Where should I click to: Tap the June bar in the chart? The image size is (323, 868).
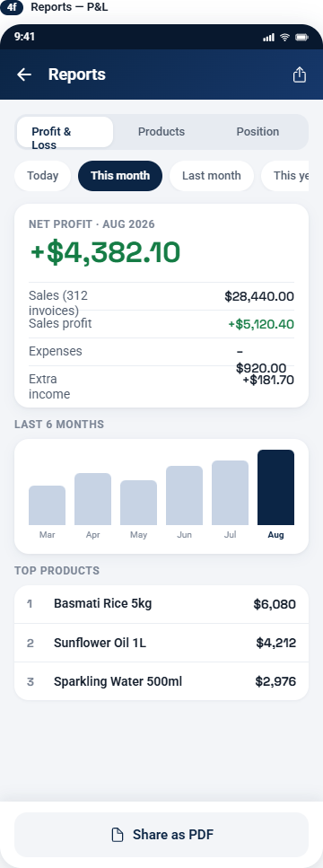coord(184,495)
